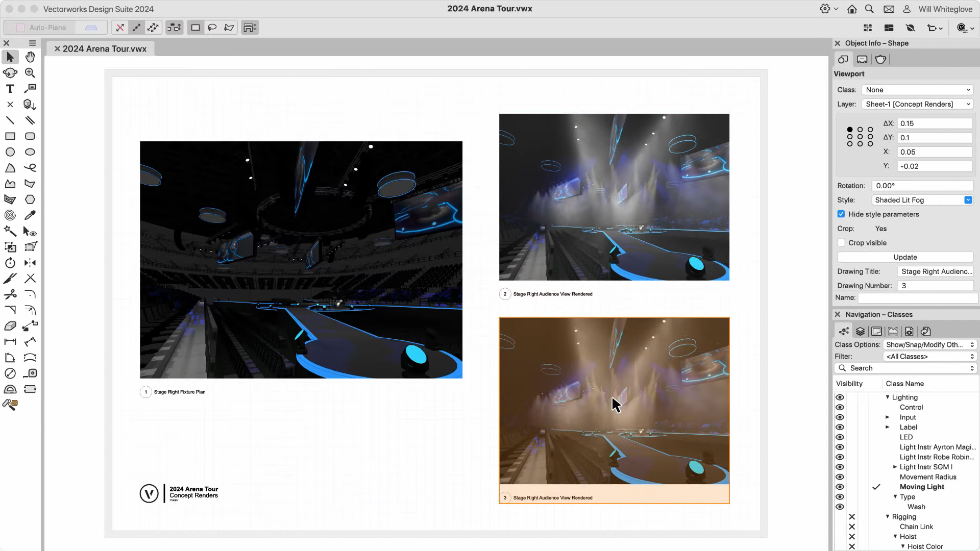Viewport: 980px width, 551px height.
Task: Toggle visibility of Movement Radius class
Action: coord(840,477)
